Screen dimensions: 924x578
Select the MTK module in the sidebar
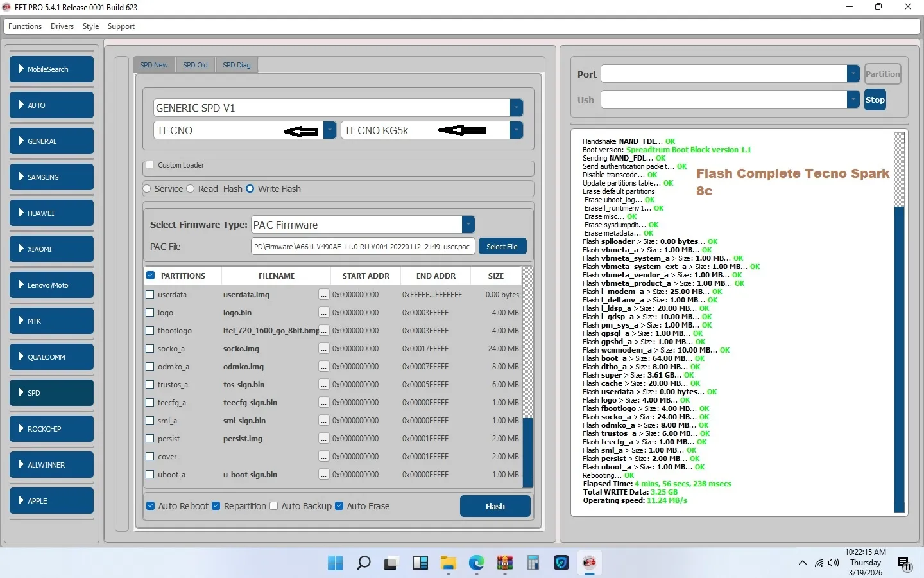(x=51, y=321)
